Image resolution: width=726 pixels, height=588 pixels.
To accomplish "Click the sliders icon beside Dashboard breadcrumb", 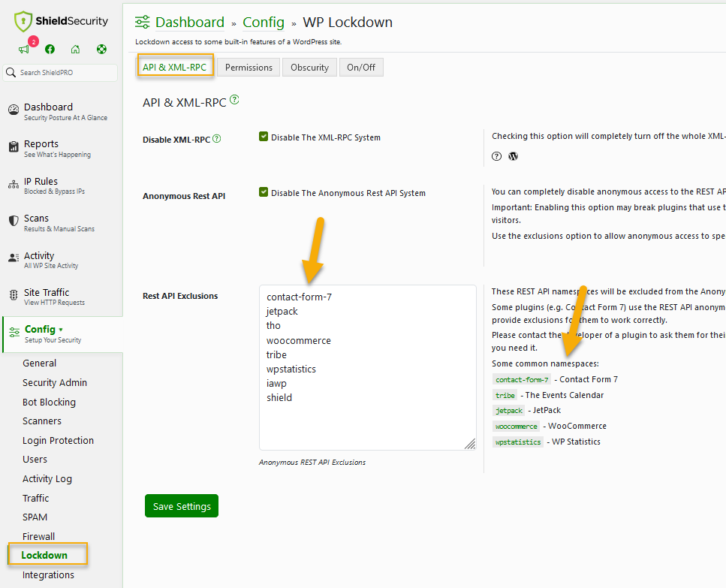I will 142,22.
